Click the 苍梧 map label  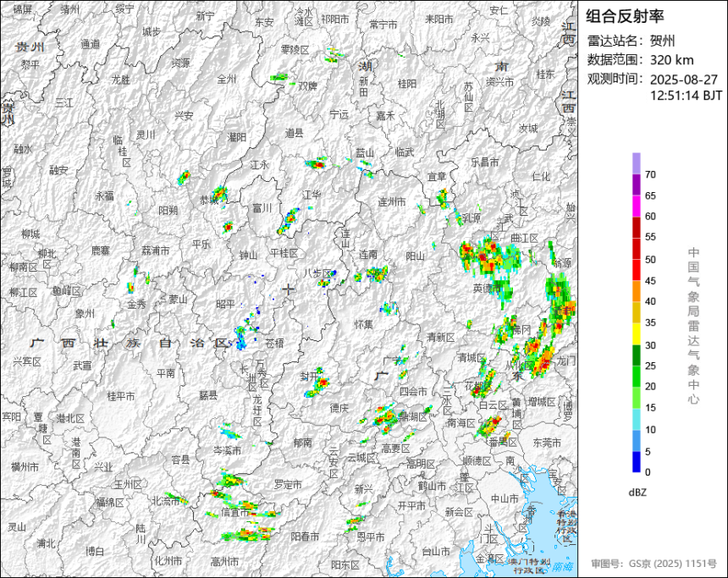274,343
